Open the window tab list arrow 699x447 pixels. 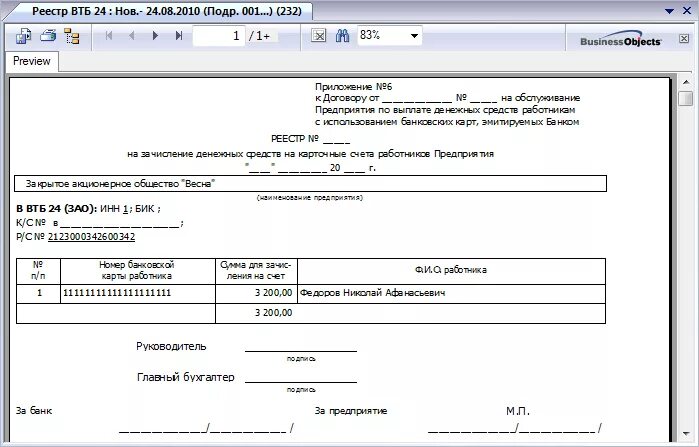[669, 11]
